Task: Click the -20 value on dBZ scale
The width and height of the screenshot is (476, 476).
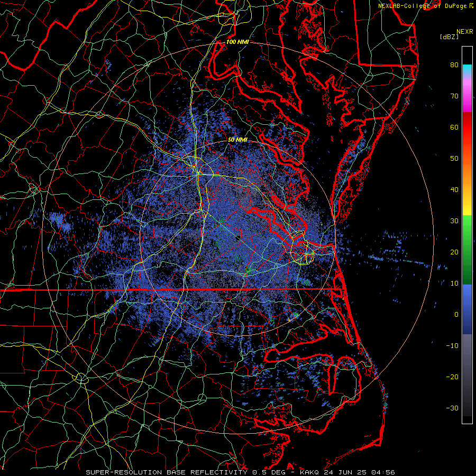Action: click(452, 377)
